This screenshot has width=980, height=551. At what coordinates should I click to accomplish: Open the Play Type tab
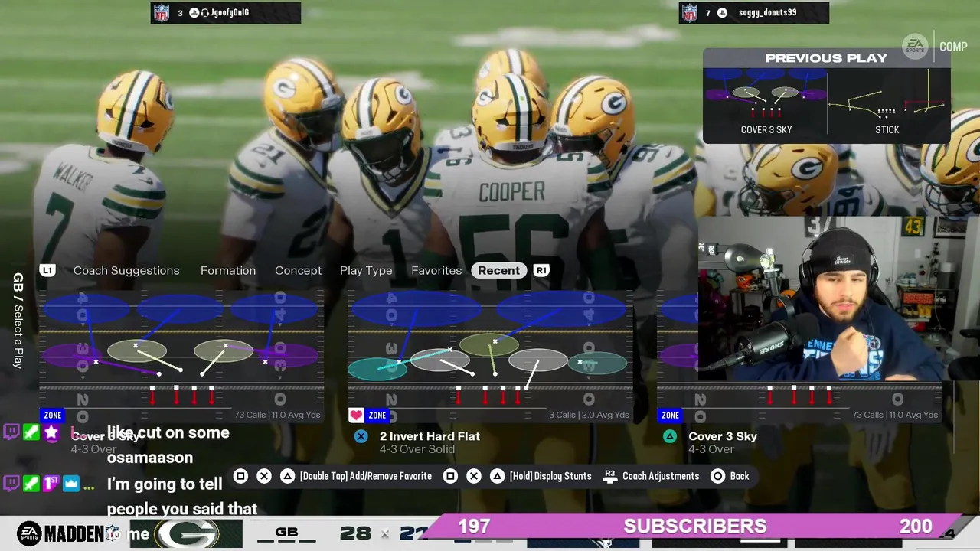[366, 270]
